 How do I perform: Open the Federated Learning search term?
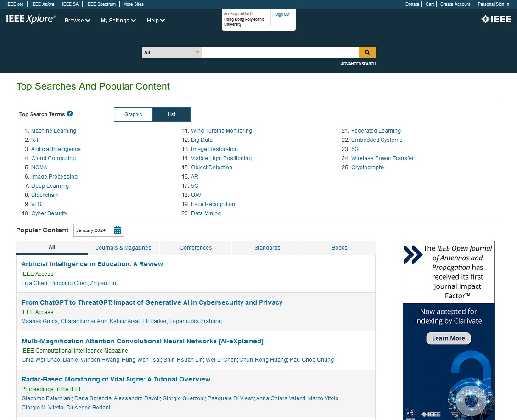(x=376, y=131)
